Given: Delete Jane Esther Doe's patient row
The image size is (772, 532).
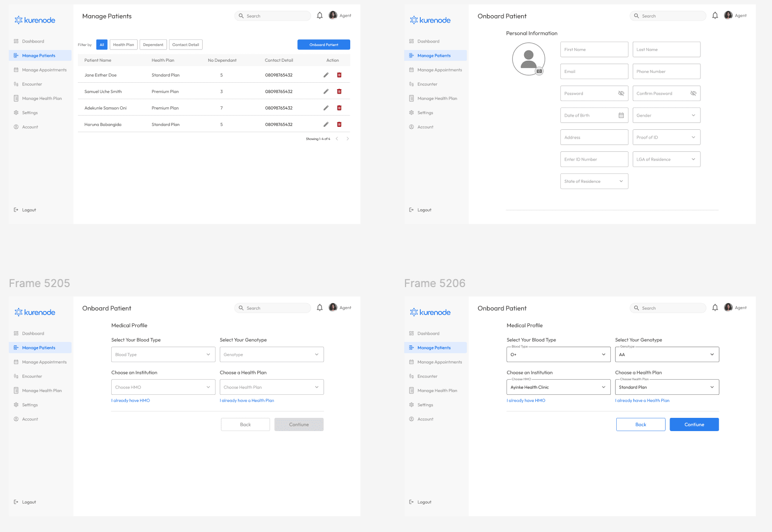Looking at the screenshot, I should [339, 75].
